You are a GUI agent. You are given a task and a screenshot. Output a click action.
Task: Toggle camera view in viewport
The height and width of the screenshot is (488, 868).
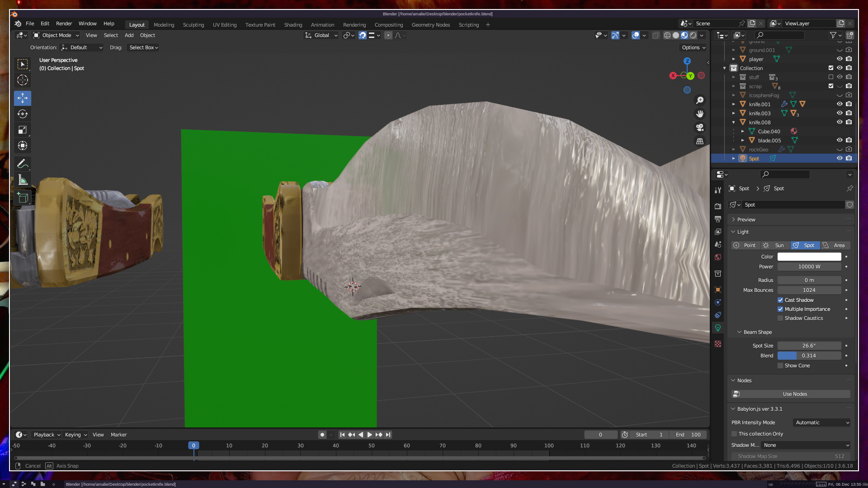coord(700,127)
